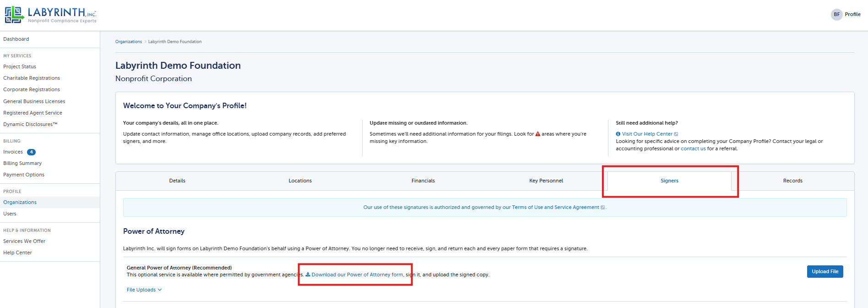Open Terms of Use and Service Agreement link
The height and width of the screenshot is (308, 868).
coord(555,207)
